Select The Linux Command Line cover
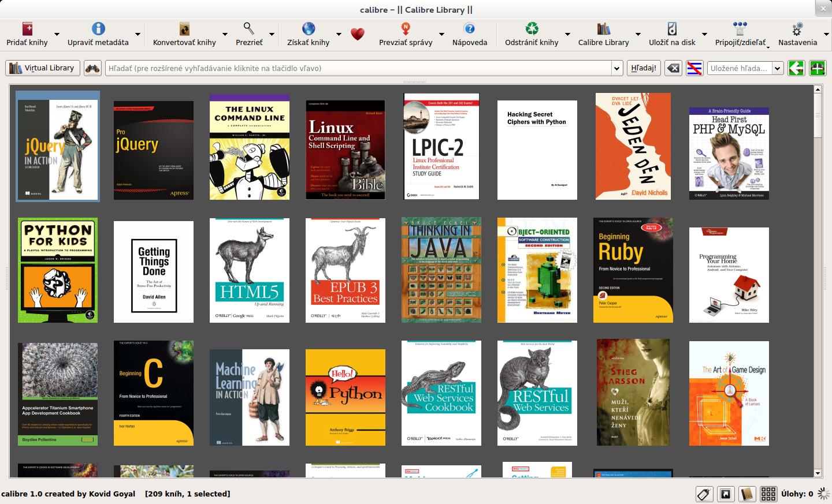 click(x=250, y=147)
